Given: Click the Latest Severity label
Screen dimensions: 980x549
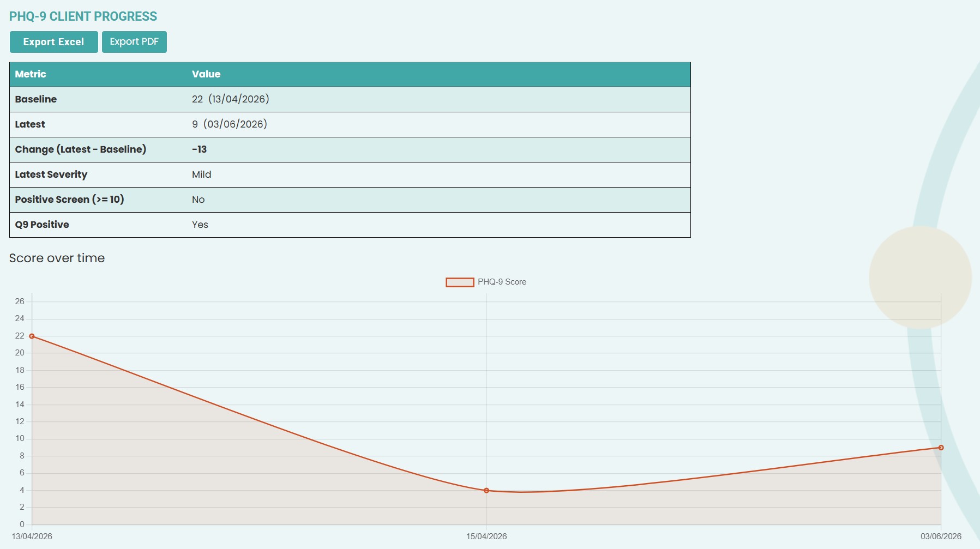Looking at the screenshot, I should coord(51,174).
